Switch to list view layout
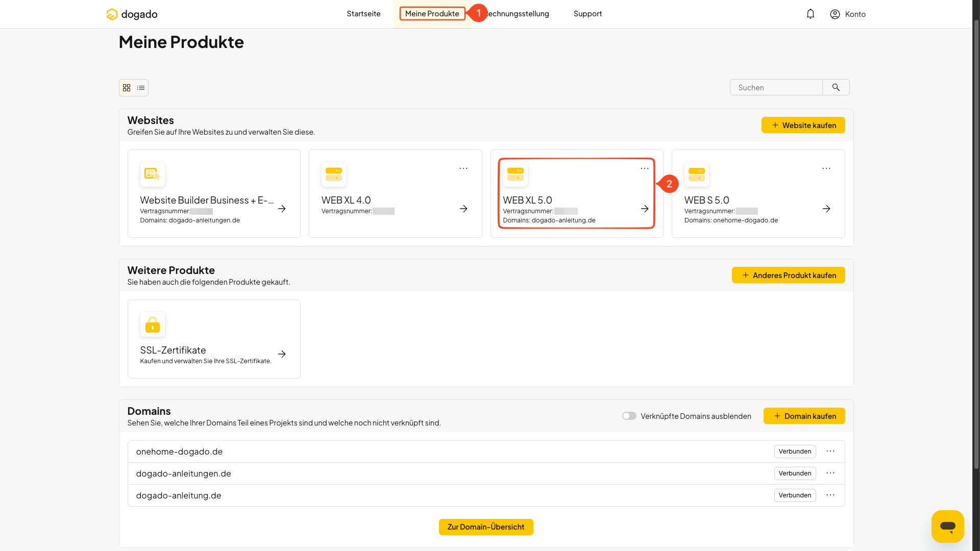Screen dimensions: 980x551 click(x=141, y=88)
